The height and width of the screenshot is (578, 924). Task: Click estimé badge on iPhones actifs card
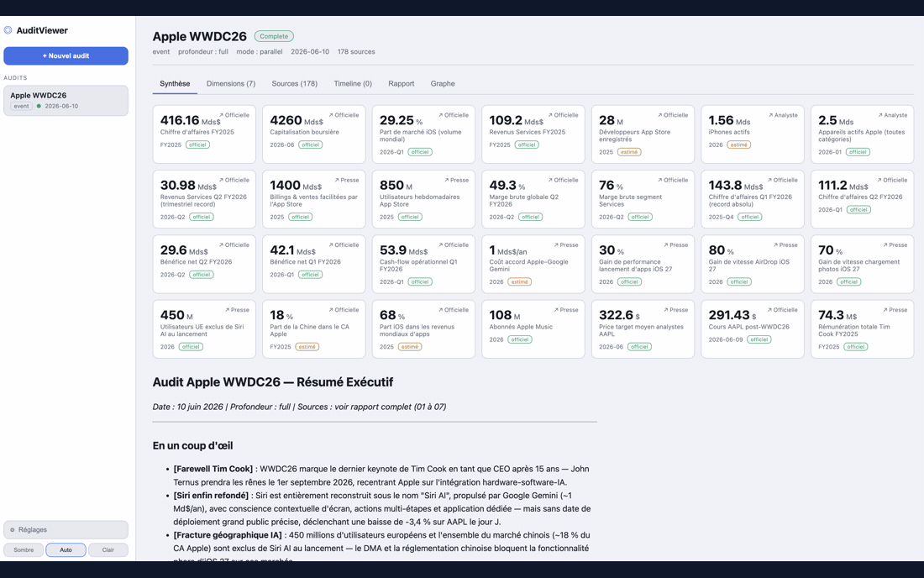pyautogui.click(x=739, y=144)
